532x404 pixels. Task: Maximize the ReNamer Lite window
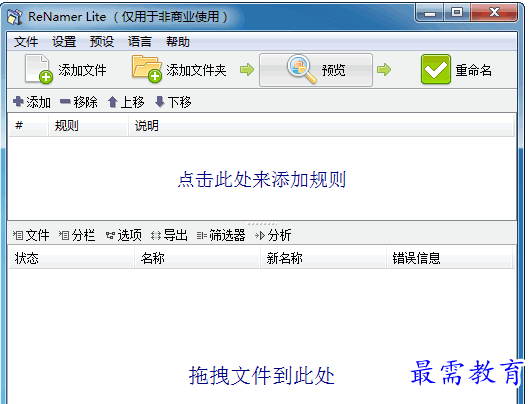(x=457, y=13)
